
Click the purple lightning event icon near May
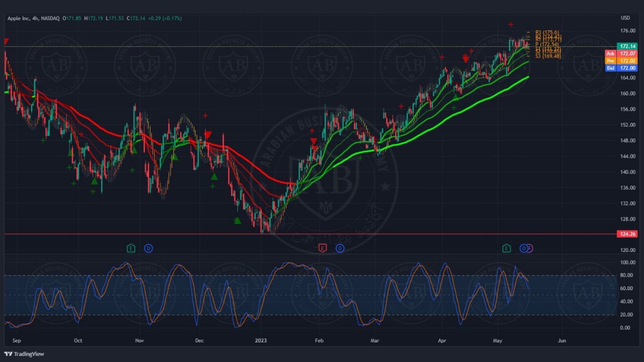(x=530, y=248)
